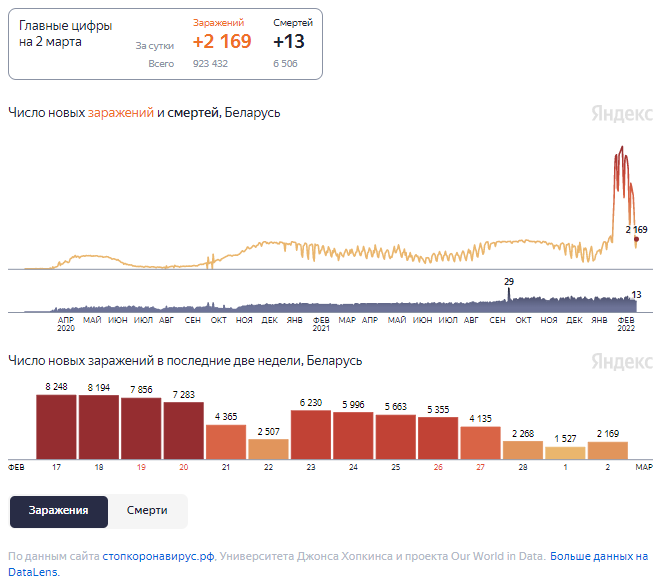Click the 5 355 bar for February 26
The image size is (661, 587).
click(x=438, y=438)
